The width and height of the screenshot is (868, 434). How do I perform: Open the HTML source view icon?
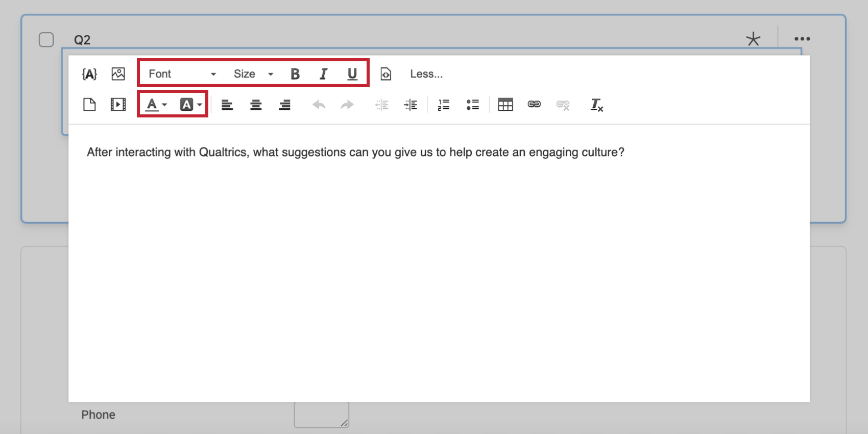pyautogui.click(x=386, y=74)
